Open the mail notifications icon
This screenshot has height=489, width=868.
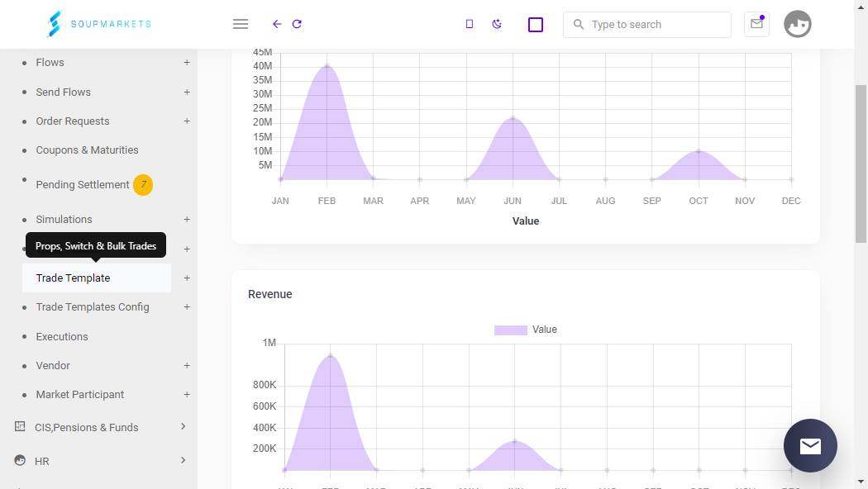click(x=756, y=24)
